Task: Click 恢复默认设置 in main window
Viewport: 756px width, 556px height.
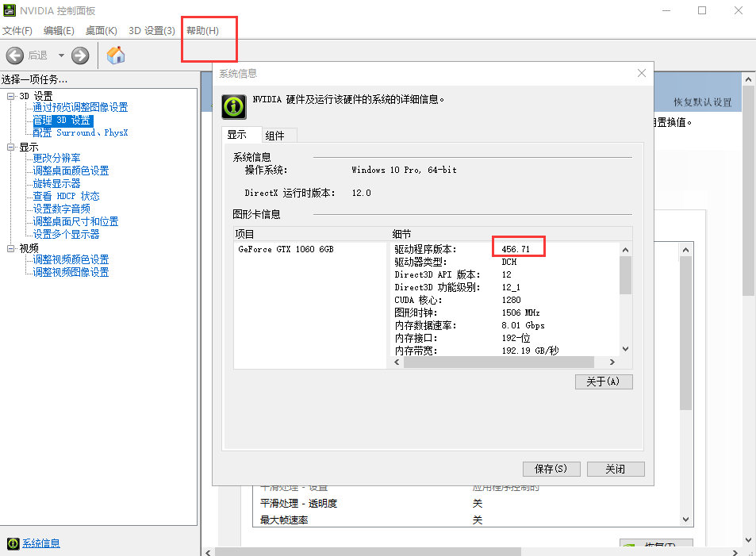Action: click(x=703, y=102)
